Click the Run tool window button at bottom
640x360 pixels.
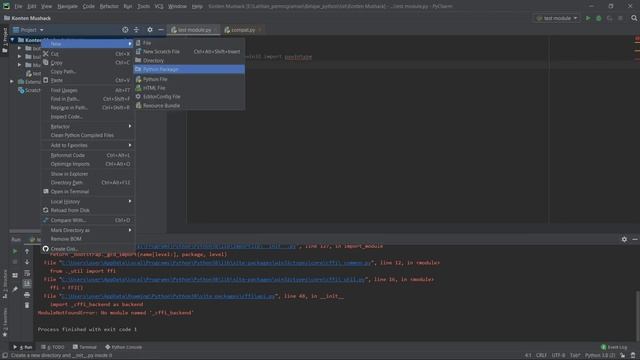[22, 347]
